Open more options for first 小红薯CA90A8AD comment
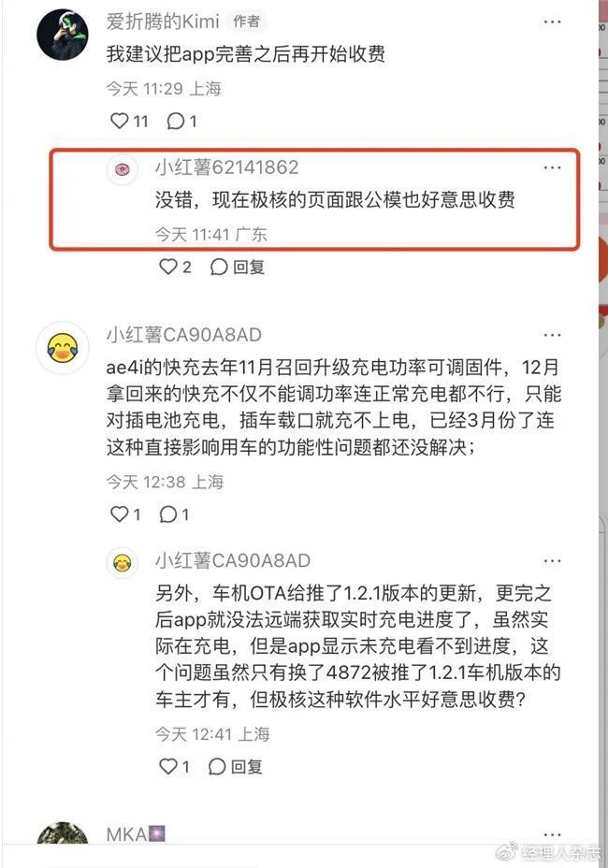The image size is (608, 868). (x=552, y=335)
